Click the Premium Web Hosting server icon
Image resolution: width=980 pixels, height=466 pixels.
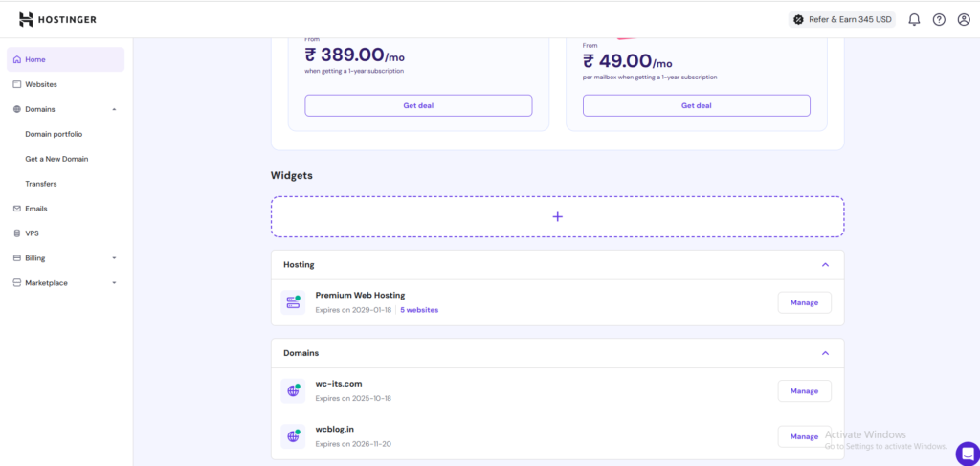[x=293, y=302]
